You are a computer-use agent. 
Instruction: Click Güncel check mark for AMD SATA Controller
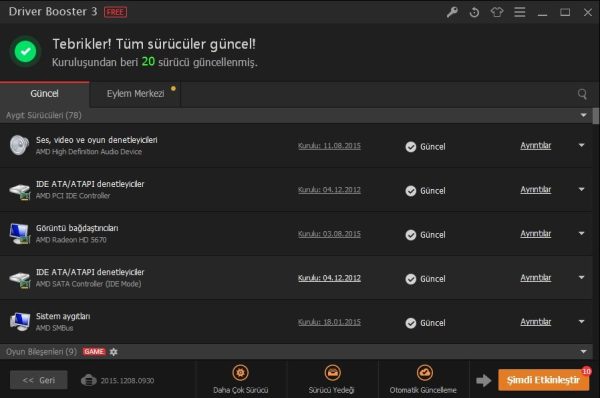(411, 279)
